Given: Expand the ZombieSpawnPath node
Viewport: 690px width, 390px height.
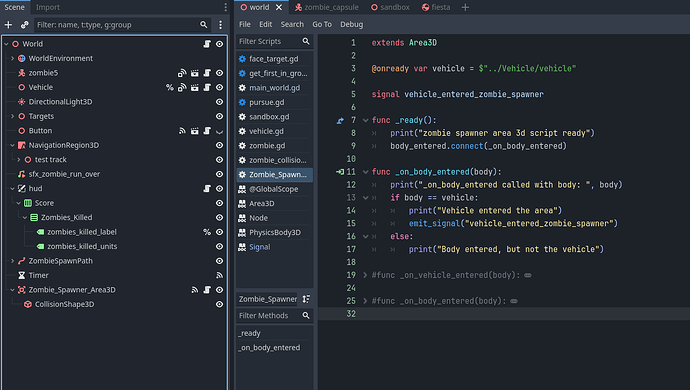Looking at the screenshot, I should [12, 261].
